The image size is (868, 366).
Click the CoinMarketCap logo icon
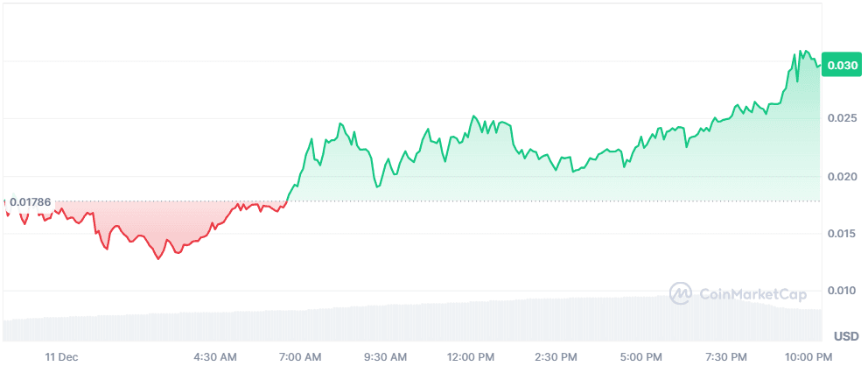681,294
